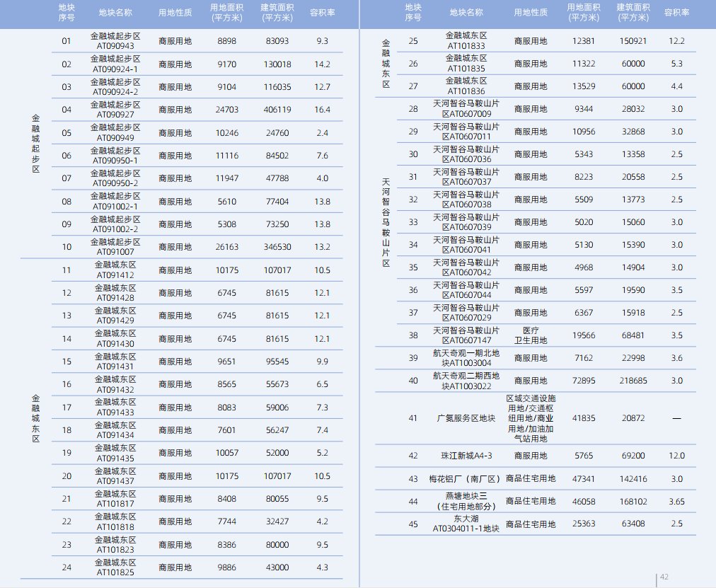Screen dimensions: 716x588
Task: Select floor-area ratio value 12.2
Action: (x=676, y=41)
